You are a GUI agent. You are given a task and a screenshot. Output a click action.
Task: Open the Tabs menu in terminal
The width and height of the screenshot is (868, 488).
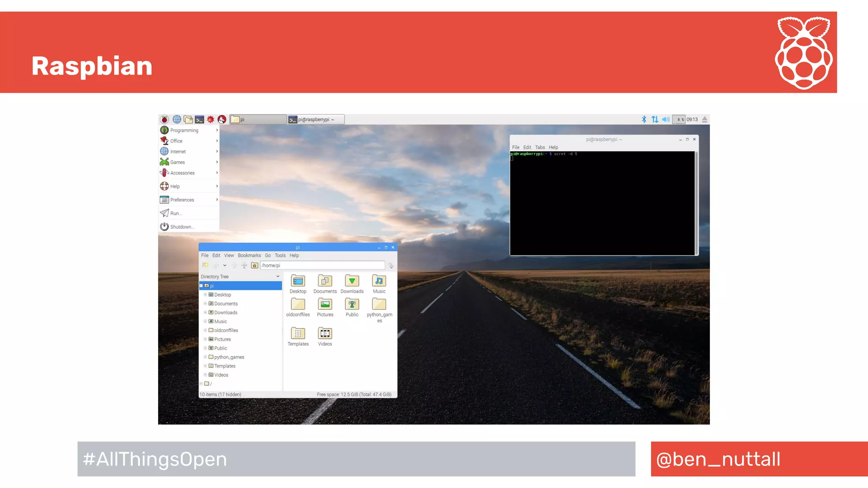click(x=540, y=147)
